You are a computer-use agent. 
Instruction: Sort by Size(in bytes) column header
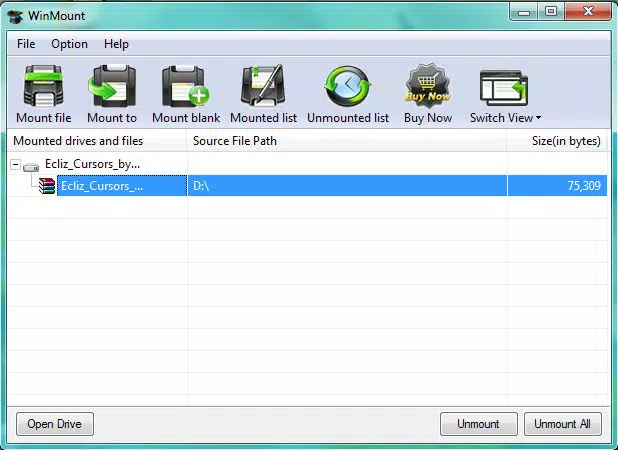point(557,141)
